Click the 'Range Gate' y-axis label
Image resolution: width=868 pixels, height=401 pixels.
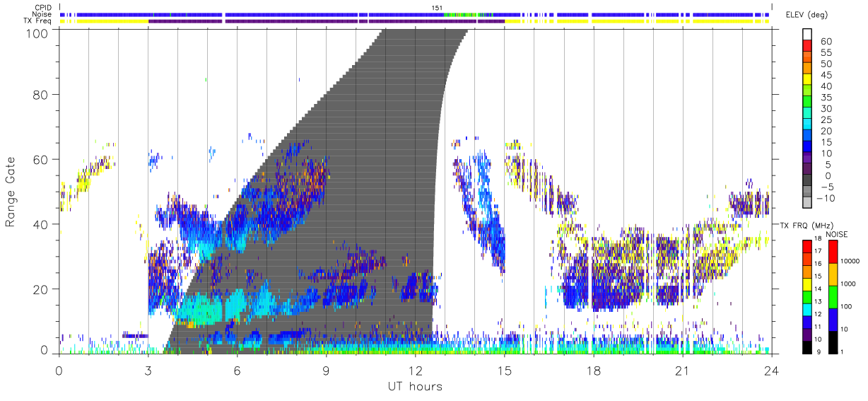[x=11, y=192]
